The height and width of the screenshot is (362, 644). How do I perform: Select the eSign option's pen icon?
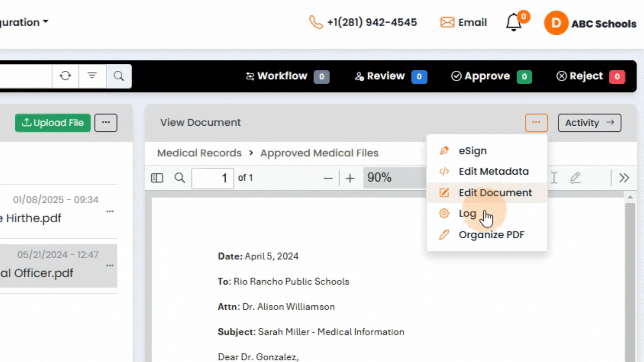tap(444, 151)
